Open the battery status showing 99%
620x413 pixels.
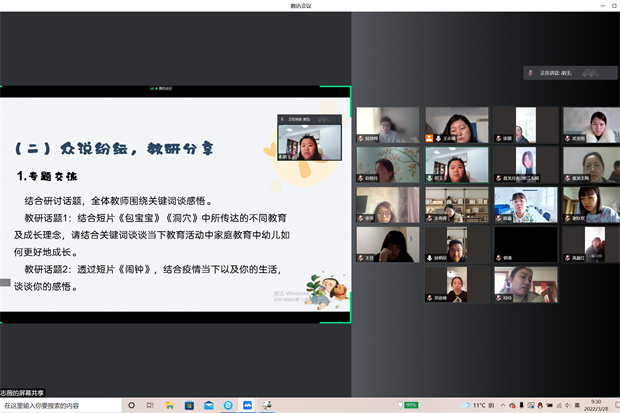411,405
